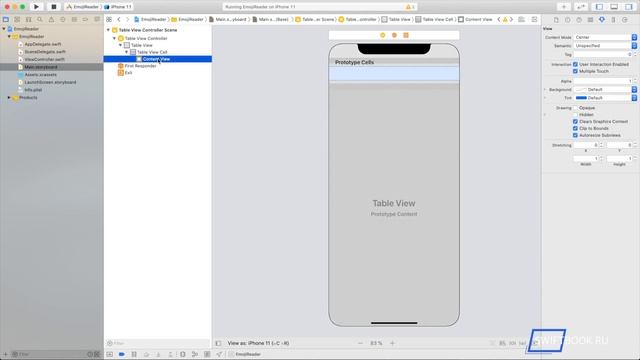Toggle Autoresize Subviews checkbox
The image size is (640, 360).
tap(575, 136)
